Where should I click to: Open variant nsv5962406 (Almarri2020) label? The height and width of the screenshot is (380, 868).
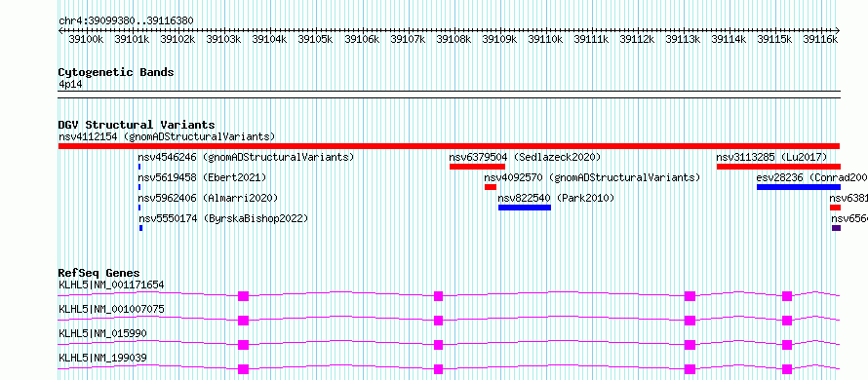pos(208,198)
